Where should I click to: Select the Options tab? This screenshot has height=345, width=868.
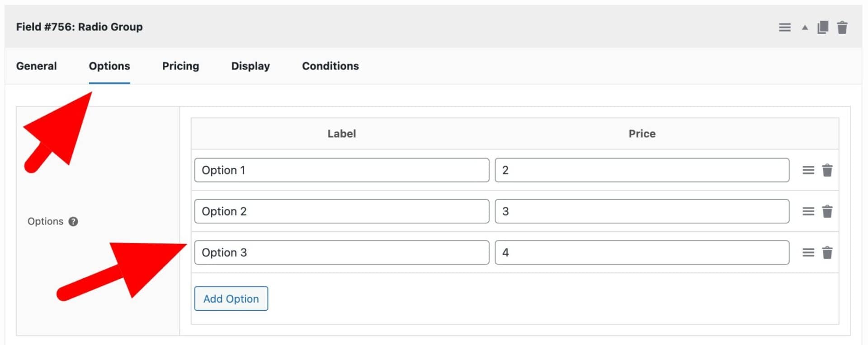point(109,66)
